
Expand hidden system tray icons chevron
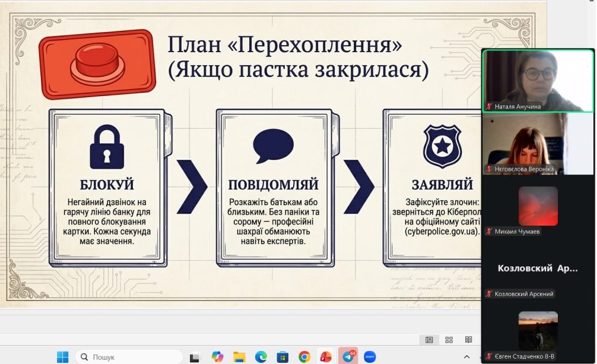pos(466,357)
